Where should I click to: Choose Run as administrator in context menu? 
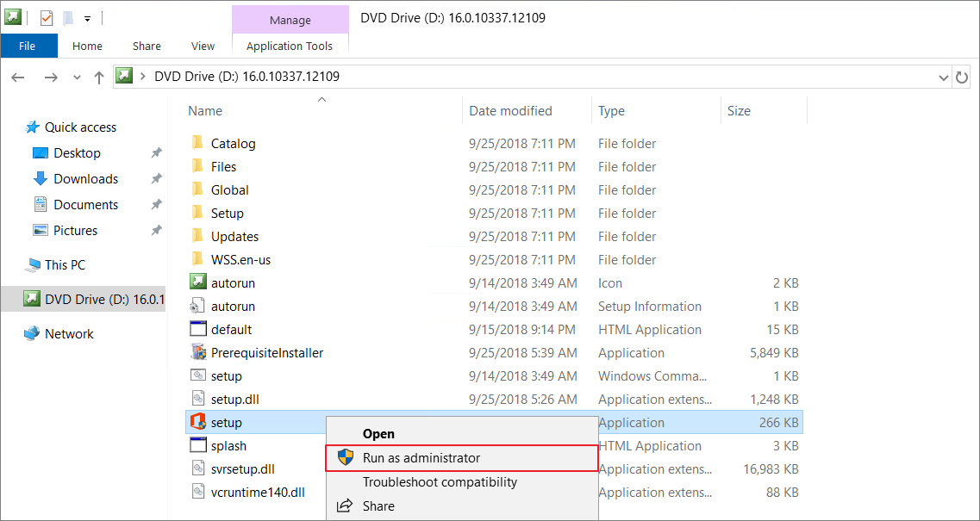click(x=463, y=458)
